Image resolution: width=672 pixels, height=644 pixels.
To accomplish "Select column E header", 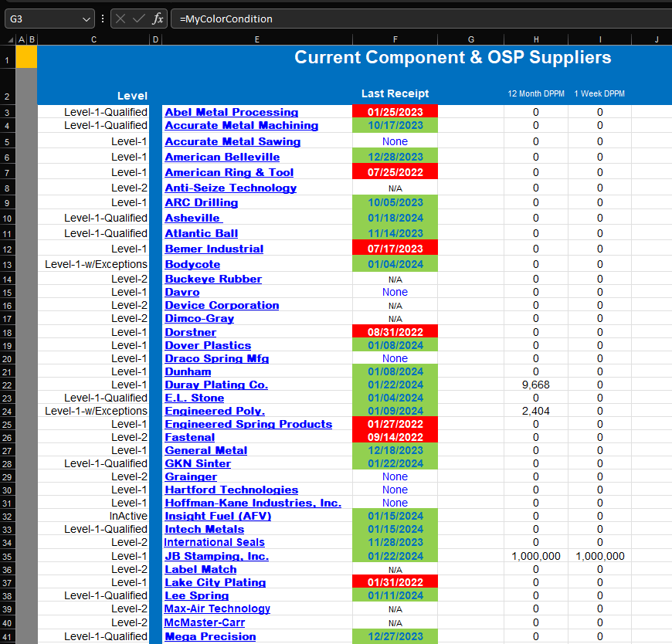I will 257,39.
